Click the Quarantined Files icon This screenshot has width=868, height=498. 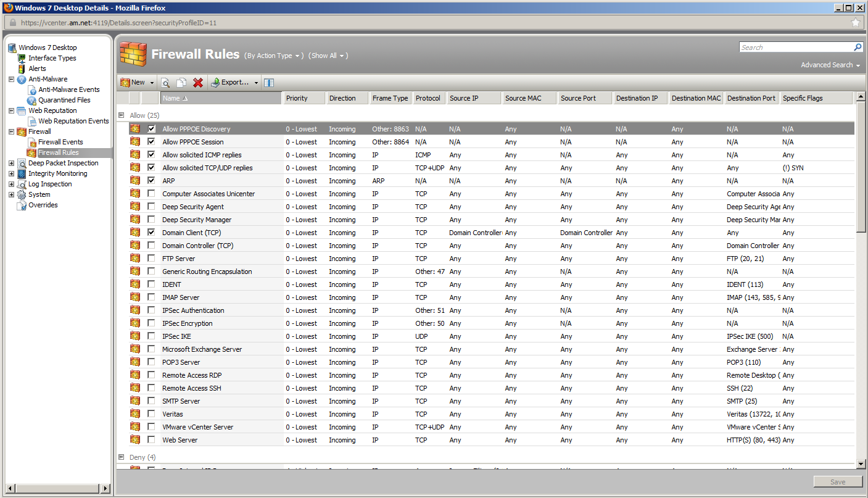point(31,100)
